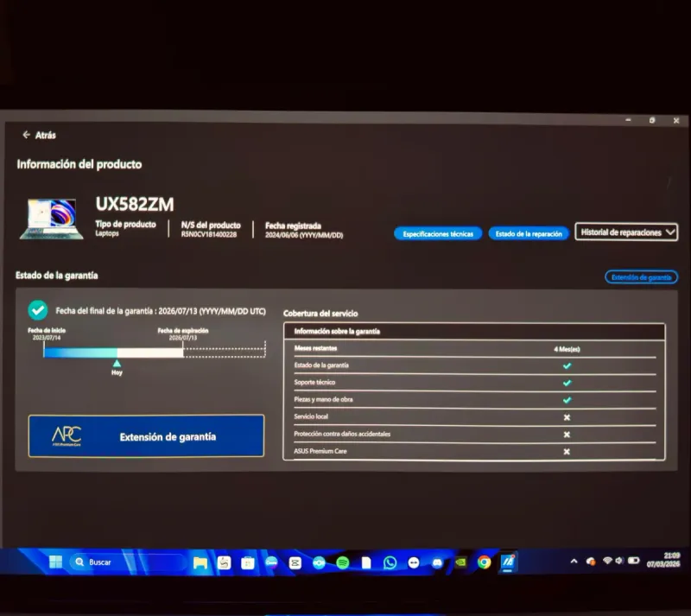Click the outlined Extensión de garantía link at top right
The width and height of the screenshot is (691, 616).
click(x=641, y=277)
